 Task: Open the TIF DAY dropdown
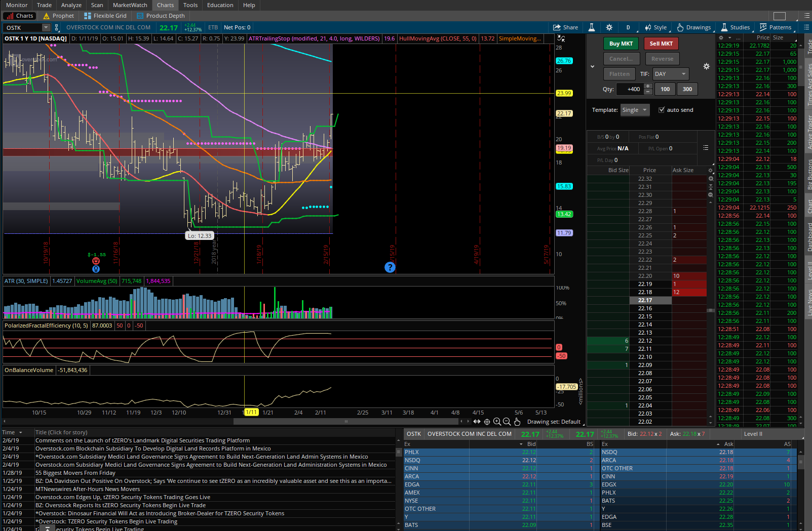[670, 74]
